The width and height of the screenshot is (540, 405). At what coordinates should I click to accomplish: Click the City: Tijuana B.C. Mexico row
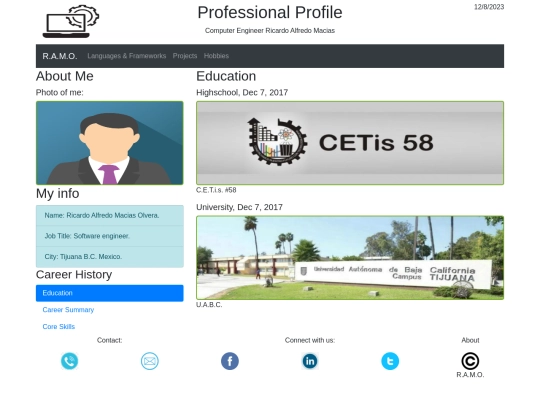[x=110, y=257]
